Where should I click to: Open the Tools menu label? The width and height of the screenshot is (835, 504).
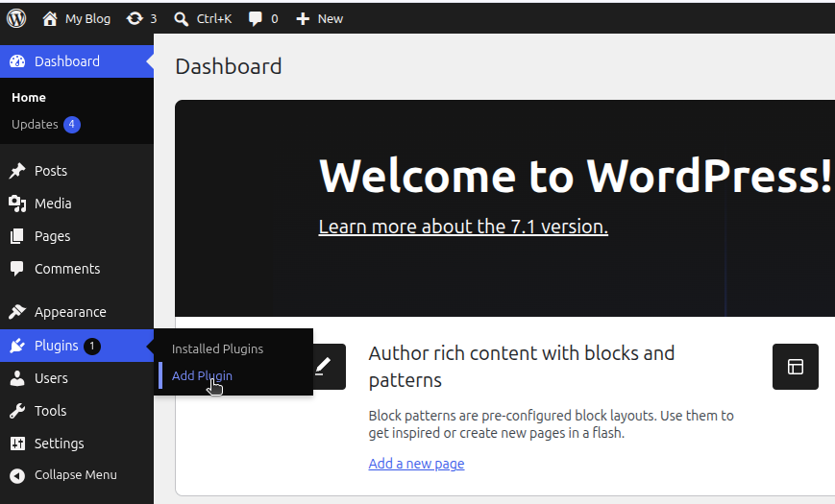coord(51,411)
